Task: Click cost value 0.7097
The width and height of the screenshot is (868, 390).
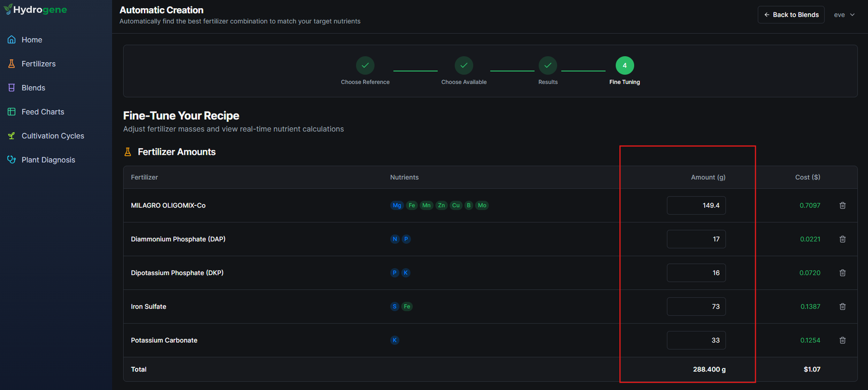Action: (810, 205)
